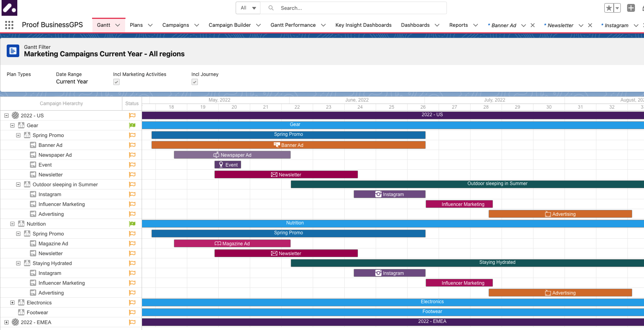The height and width of the screenshot is (330, 644).
Task: Click the Favorites star icon
Action: pos(609,8)
